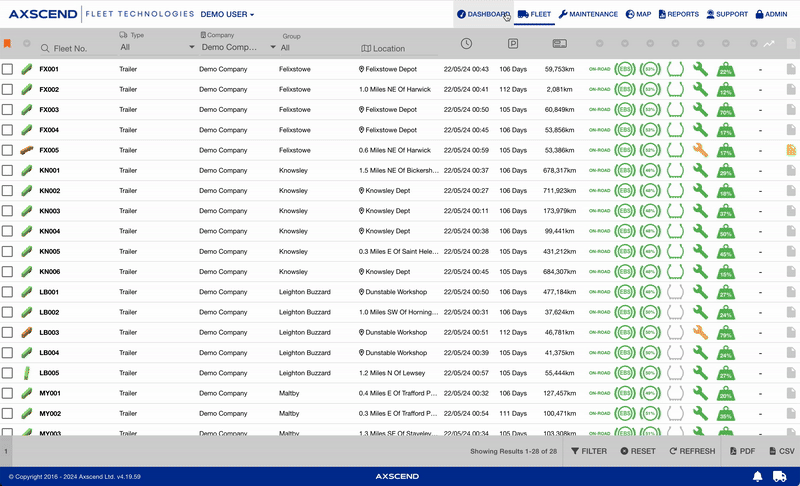Click the EBS status icon for KN001

point(624,170)
